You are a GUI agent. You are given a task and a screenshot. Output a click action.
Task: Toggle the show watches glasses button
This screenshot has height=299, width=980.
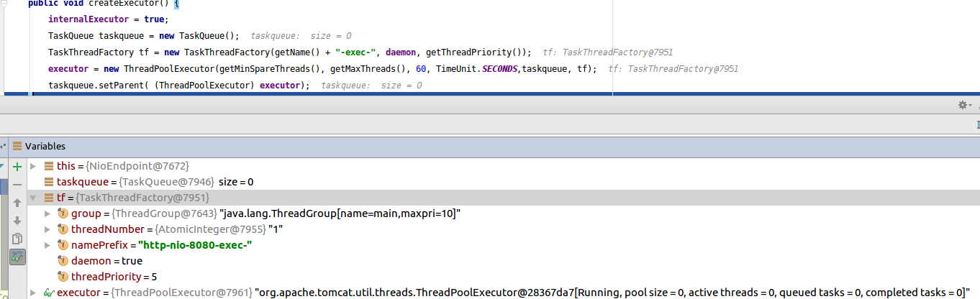pos(18,256)
